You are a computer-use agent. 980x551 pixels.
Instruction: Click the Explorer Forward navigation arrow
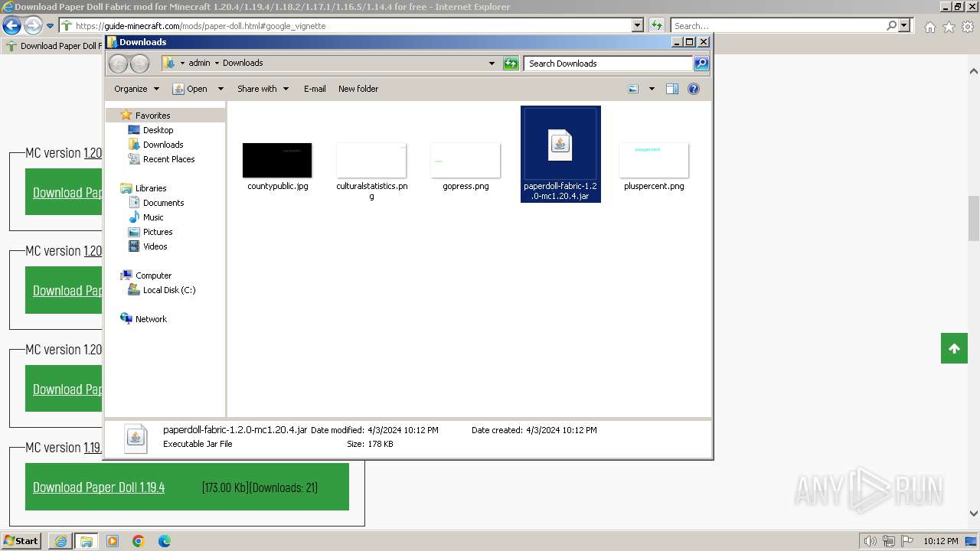(x=139, y=64)
